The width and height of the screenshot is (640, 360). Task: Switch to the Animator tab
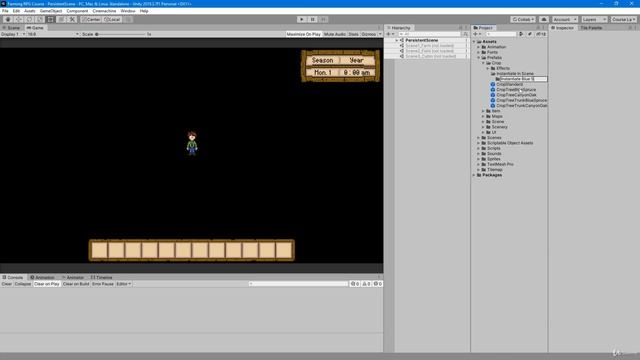click(73, 277)
